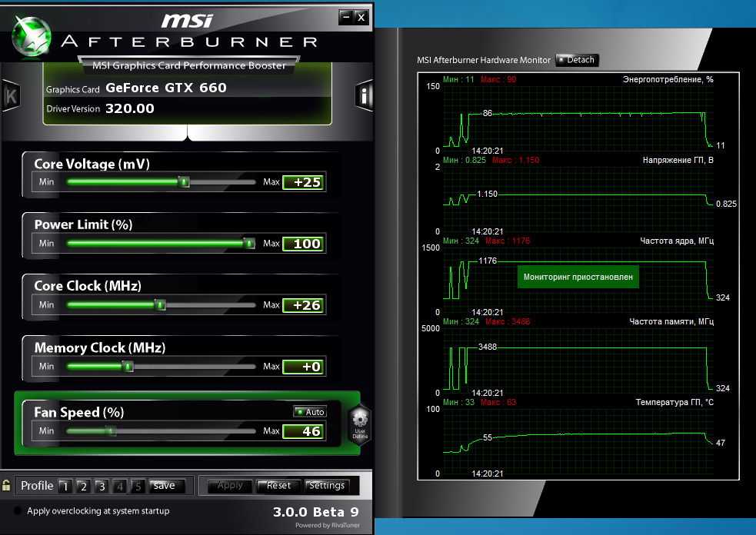Toggle the Auto fan speed button
The width and height of the screenshot is (756, 535).
pos(310,412)
